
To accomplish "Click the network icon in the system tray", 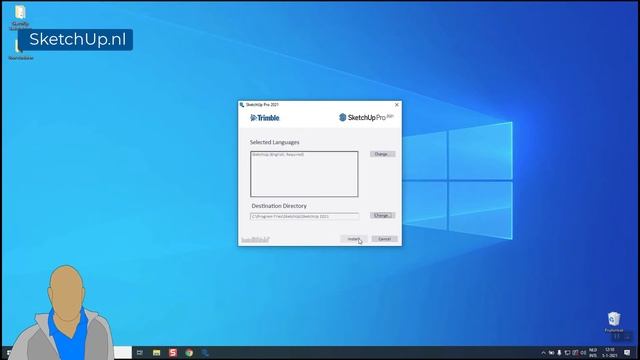I will (x=567, y=353).
